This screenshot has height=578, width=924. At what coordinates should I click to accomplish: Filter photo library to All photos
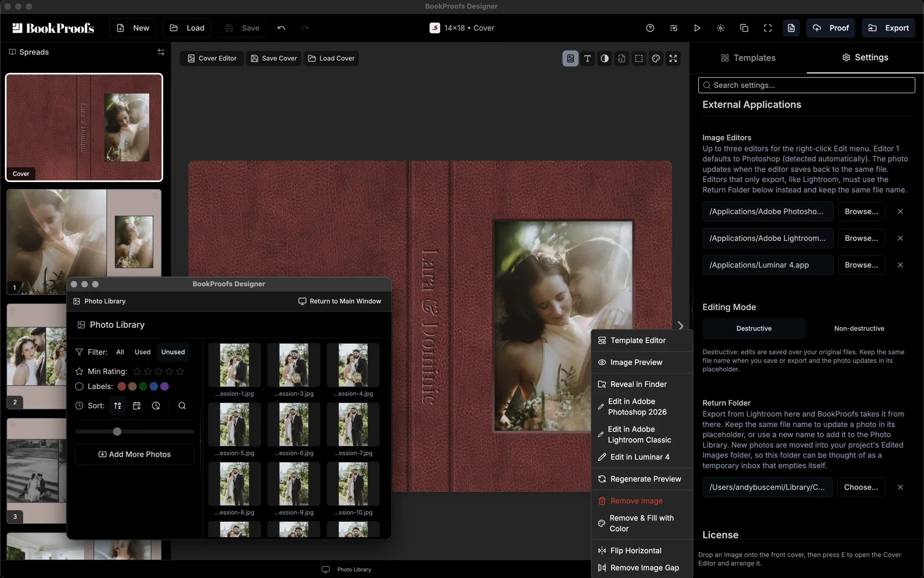120,352
